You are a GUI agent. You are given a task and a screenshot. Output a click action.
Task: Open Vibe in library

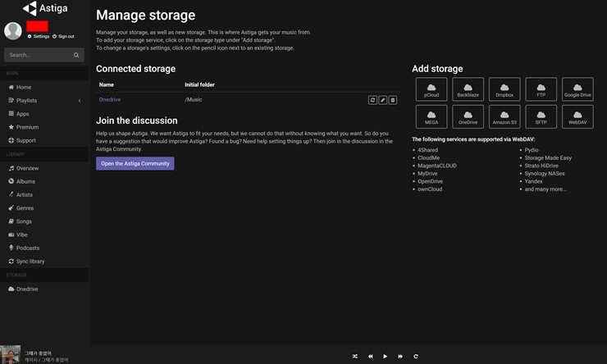click(x=18, y=234)
